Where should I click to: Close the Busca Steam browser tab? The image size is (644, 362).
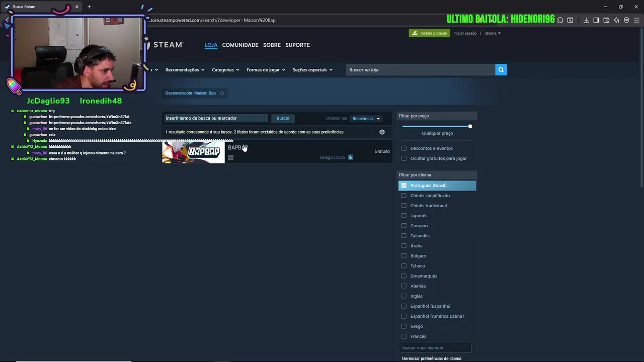[x=76, y=7]
